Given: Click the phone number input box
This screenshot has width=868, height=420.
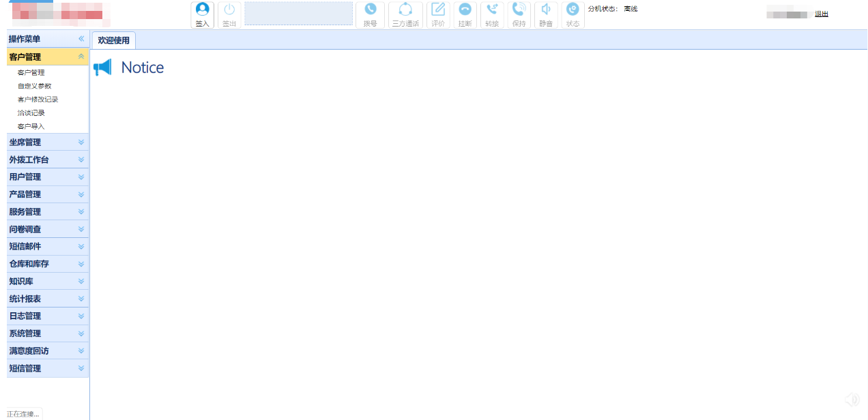Looking at the screenshot, I should (298, 14).
